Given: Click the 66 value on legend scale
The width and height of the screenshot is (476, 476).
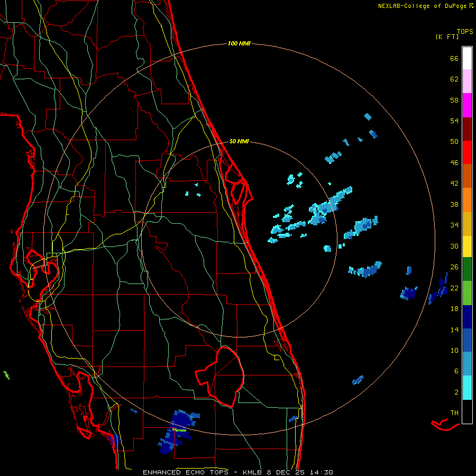Looking at the screenshot, I should point(454,59).
